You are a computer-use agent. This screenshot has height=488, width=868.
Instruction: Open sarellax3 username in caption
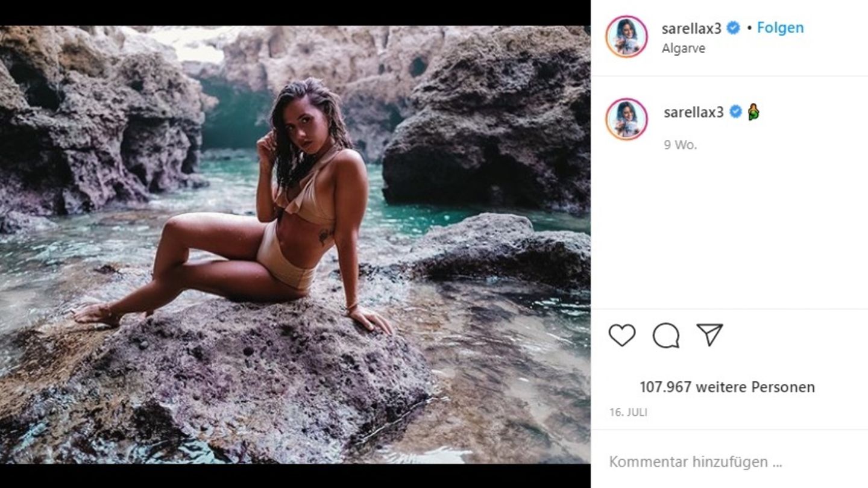tap(693, 112)
